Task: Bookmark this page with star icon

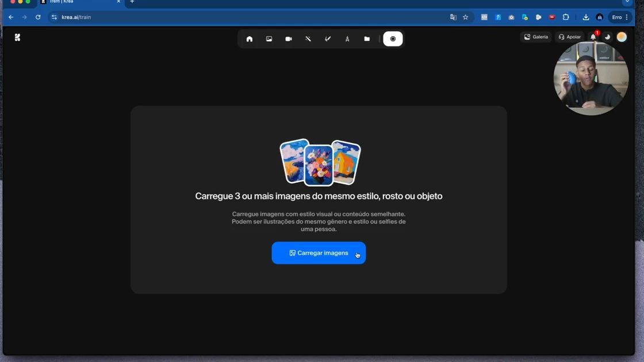Action: tap(465, 17)
